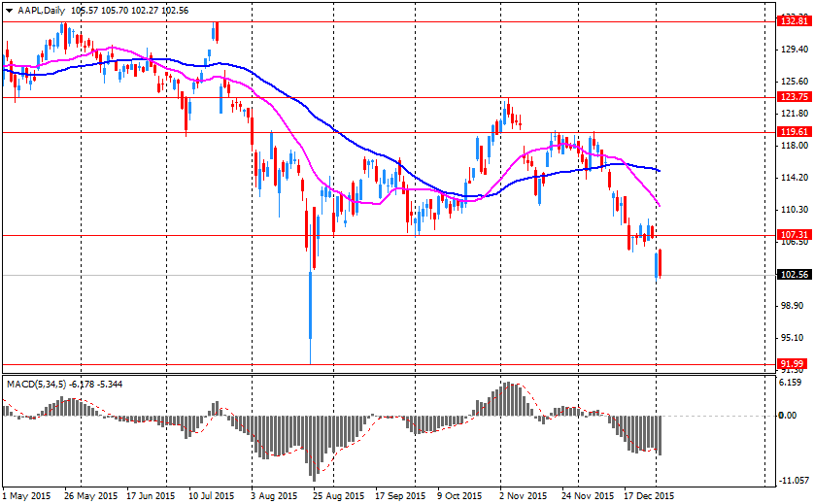Click the 118.00 price scale value

pyautogui.click(x=795, y=146)
